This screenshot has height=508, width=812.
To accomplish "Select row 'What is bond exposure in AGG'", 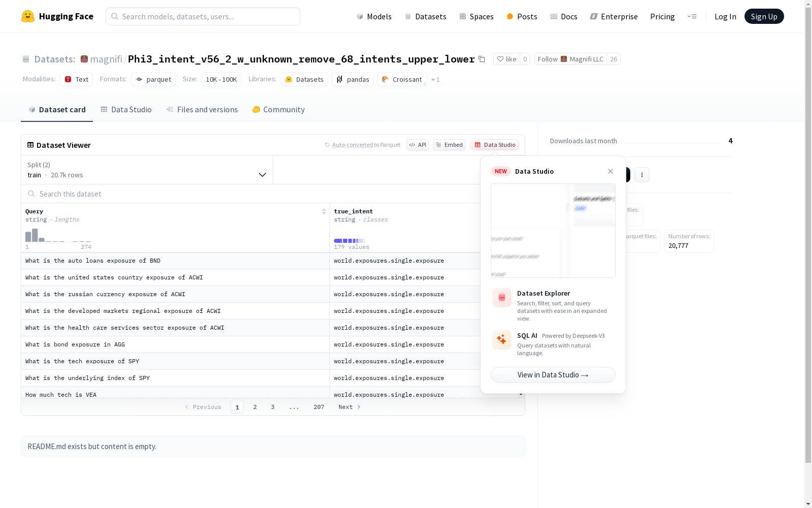I will [251, 344].
